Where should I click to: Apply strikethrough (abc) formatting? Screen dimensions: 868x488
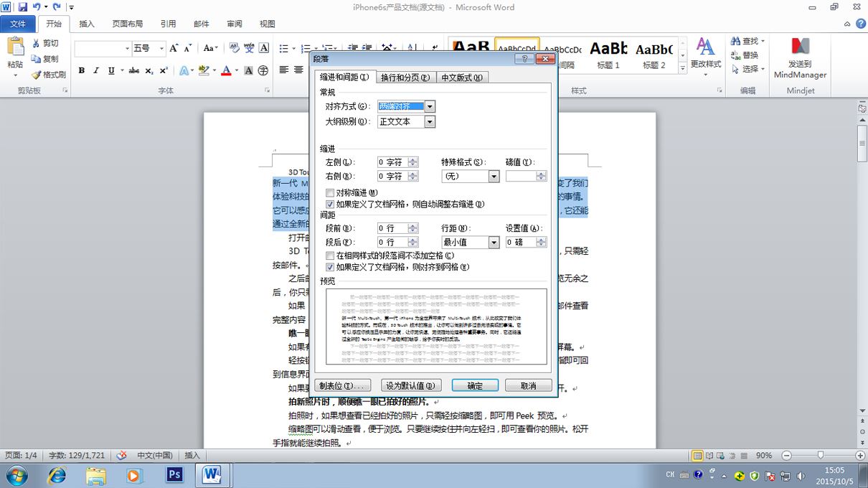pyautogui.click(x=133, y=70)
